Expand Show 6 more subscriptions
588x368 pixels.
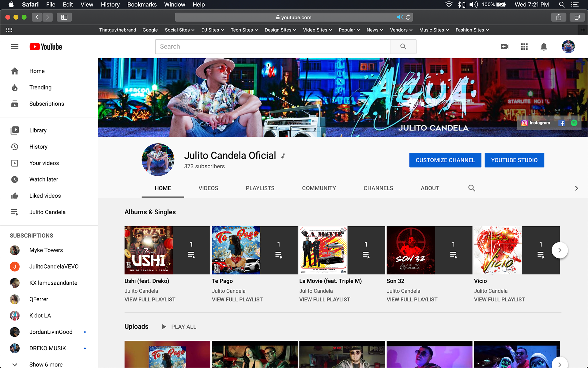pos(46,364)
